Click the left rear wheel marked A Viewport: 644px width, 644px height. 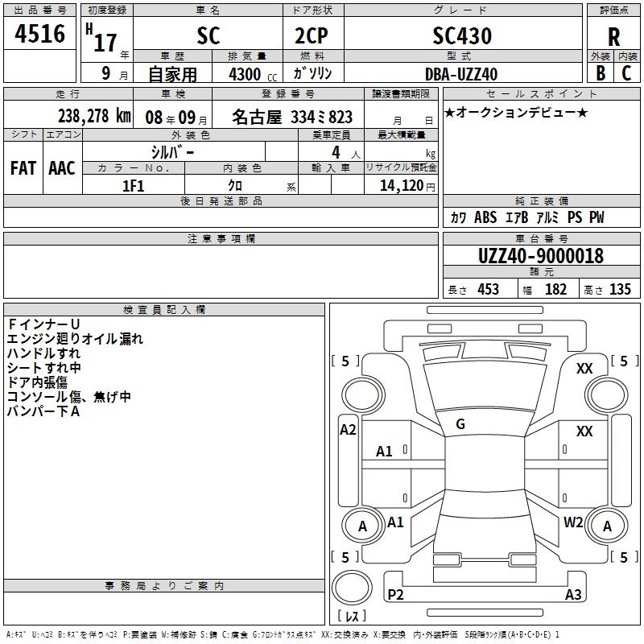tap(362, 526)
